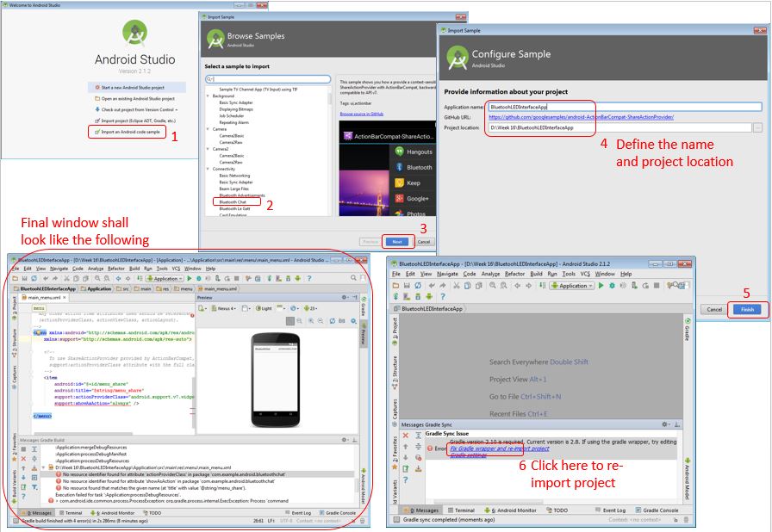Click refresh icon in final window Preview toolbar
This screenshot has width=772, height=532.
point(333,320)
